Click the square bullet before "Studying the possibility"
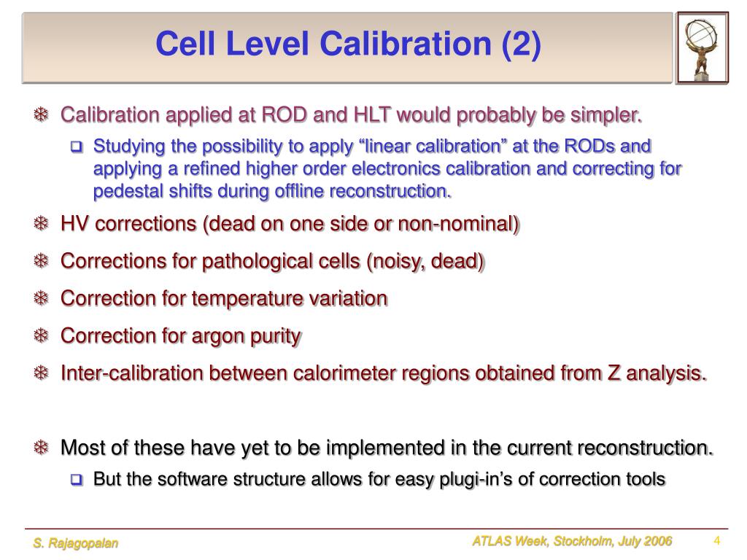Image resolution: width=747 pixels, height=560 pixels. click(77, 147)
